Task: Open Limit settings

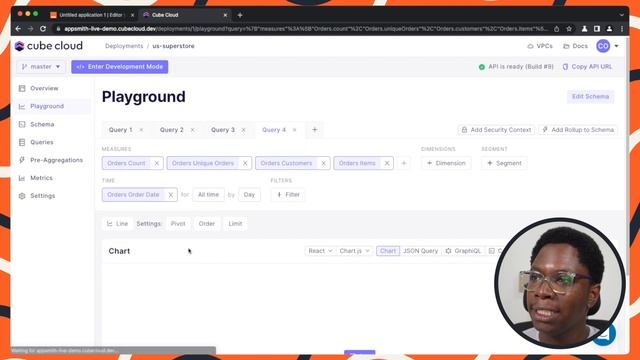Action: 235,224
